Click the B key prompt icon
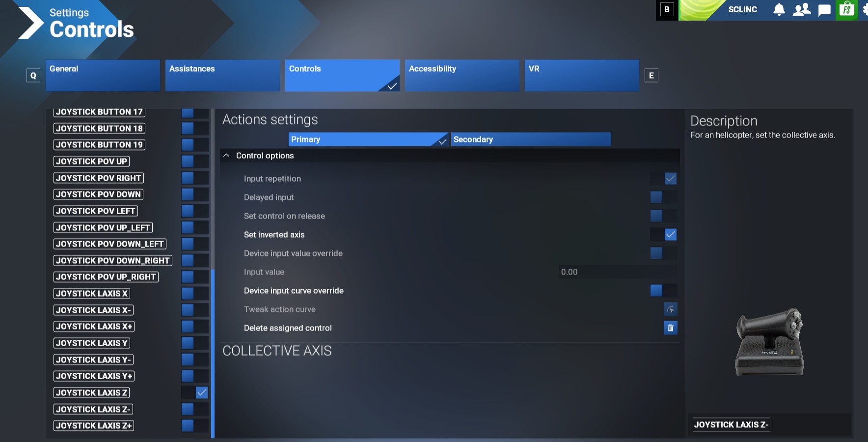Image resolution: width=868 pixels, height=442 pixels. click(667, 9)
